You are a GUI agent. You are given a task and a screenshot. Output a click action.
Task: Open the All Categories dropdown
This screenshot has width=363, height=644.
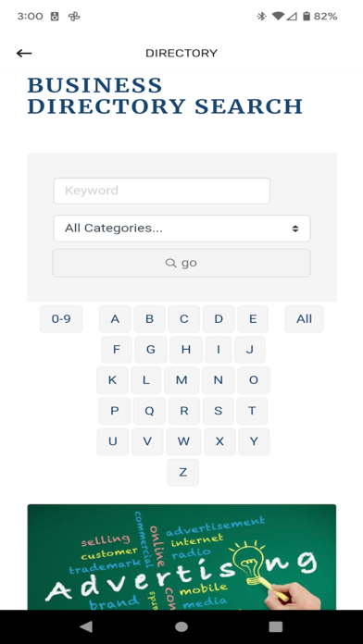coord(181,229)
